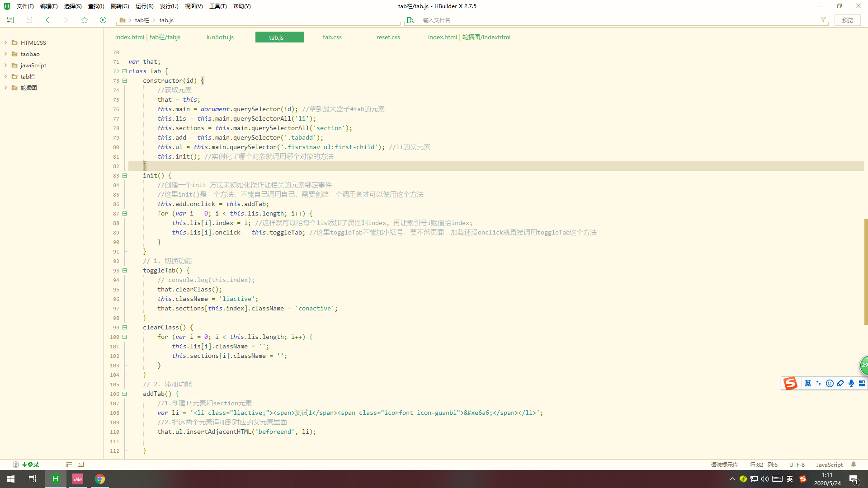Image resolution: width=868 pixels, height=488 pixels.
Task: Open the Sogou toolbox grid icon
Action: click(862, 383)
